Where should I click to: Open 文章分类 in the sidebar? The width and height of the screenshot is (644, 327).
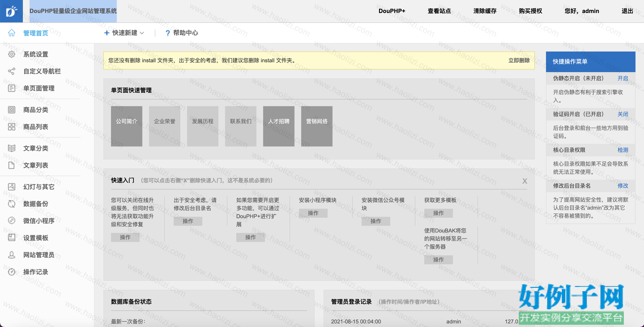point(36,148)
